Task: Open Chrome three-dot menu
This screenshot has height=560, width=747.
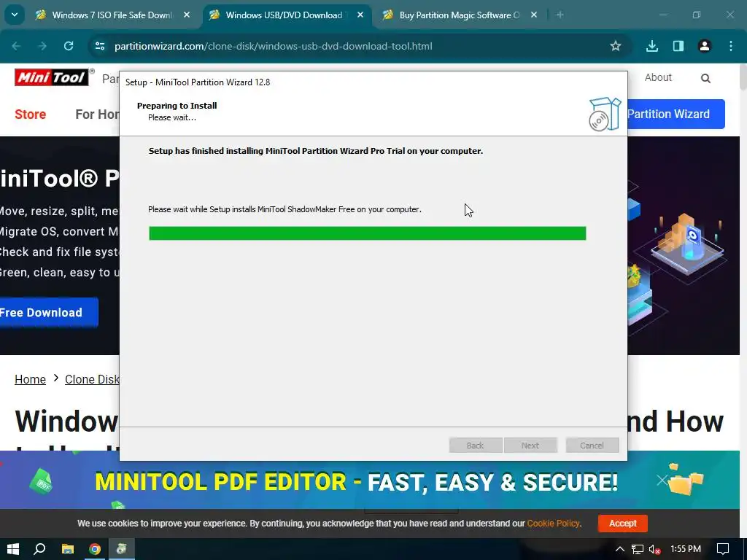Action: coord(731,46)
